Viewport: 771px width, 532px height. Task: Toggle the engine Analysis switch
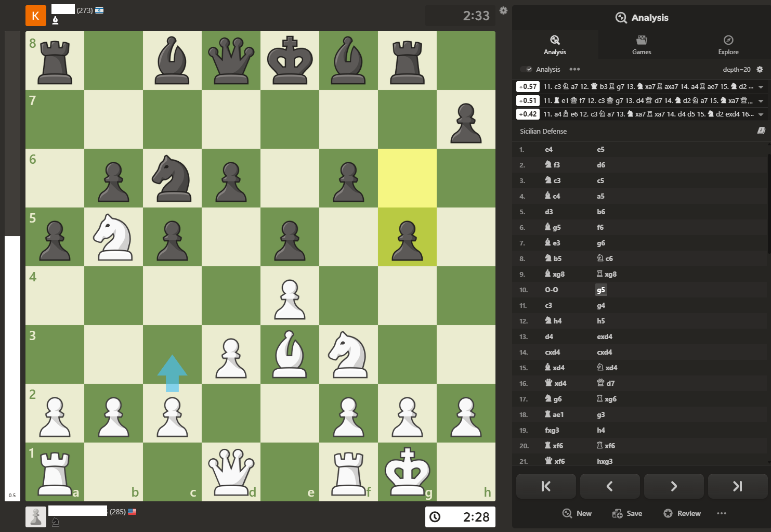[526, 69]
